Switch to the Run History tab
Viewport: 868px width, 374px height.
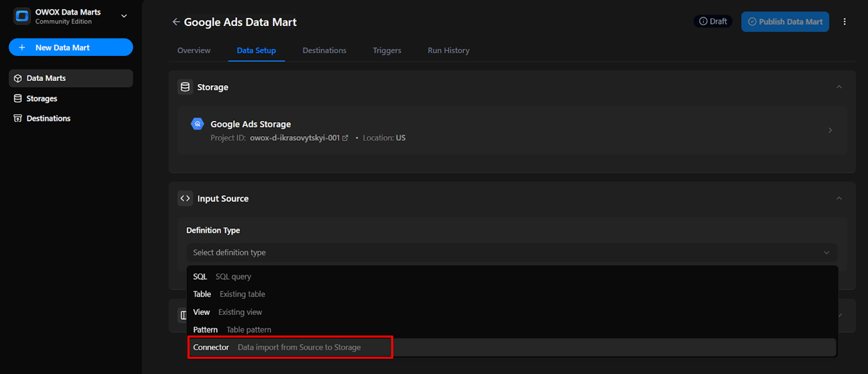coord(449,50)
